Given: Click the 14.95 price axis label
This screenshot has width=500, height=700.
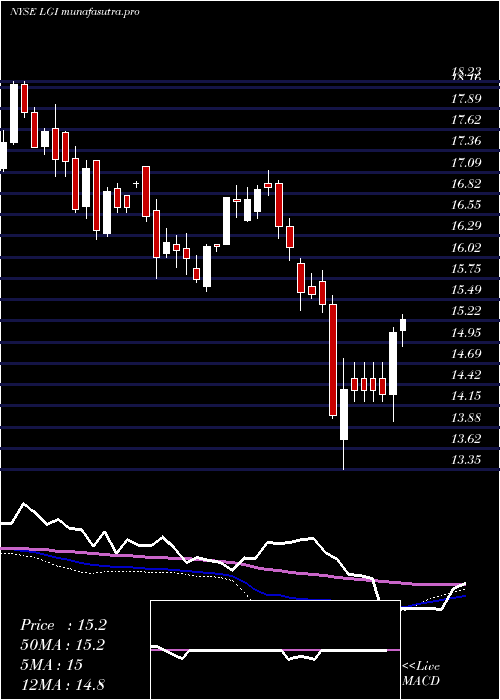Looking at the screenshot, I should pyautogui.click(x=466, y=333).
